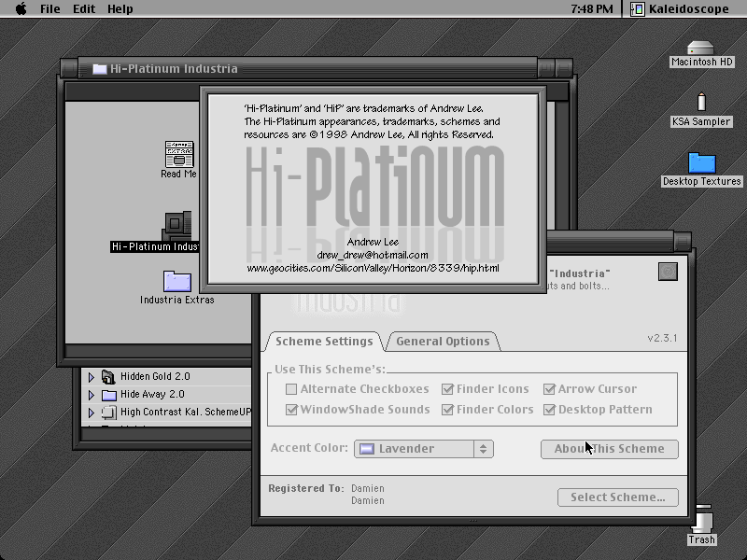Expand the Hide Away 2.0 row

click(x=92, y=395)
